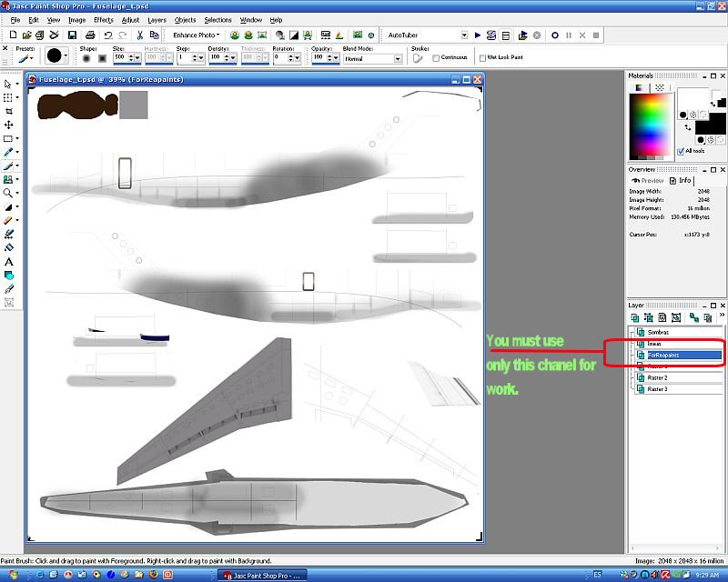Enable the Wet Look Paint checkbox
The width and height of the screenshot is (728, 582).
point(482,57)
